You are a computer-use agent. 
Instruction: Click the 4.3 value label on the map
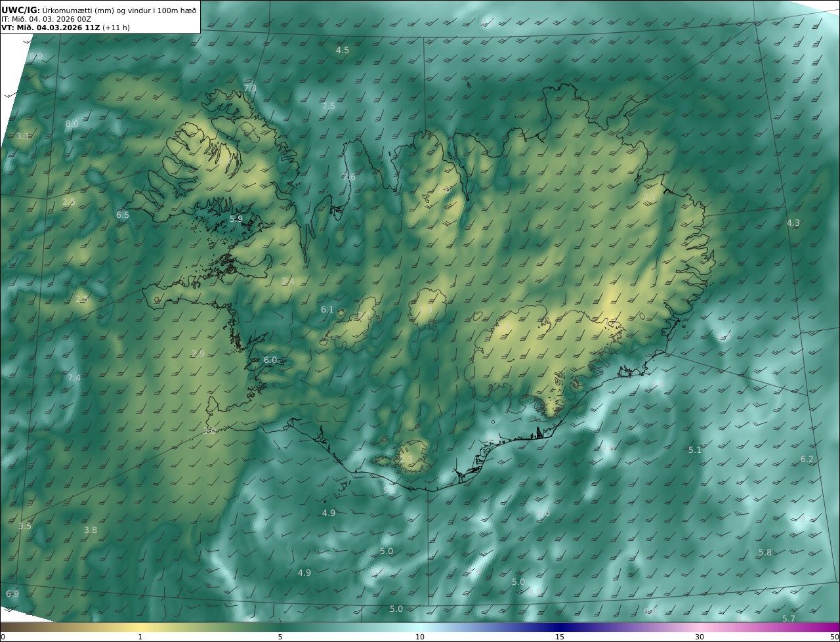coord(793,223)
